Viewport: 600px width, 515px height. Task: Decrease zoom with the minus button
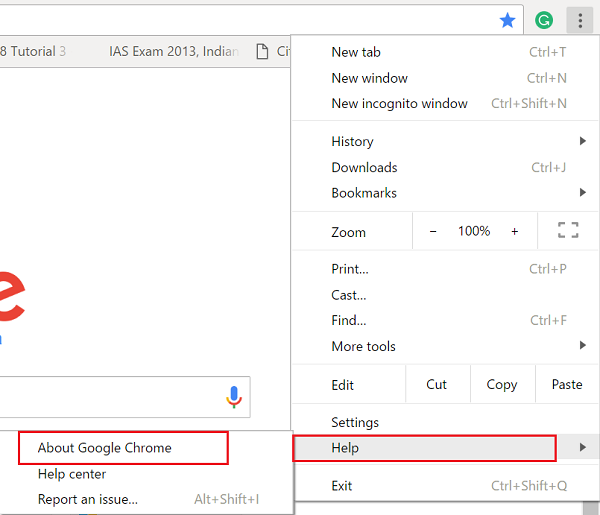pyautogui.click(x=433, y=231)
